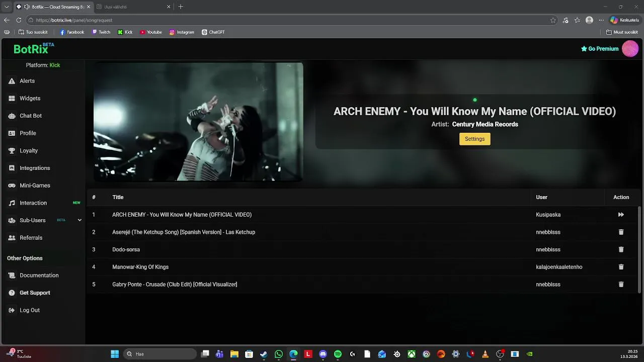Click Go Premium
The width and height of the screenshot is (644, 362).
(600, 49)
